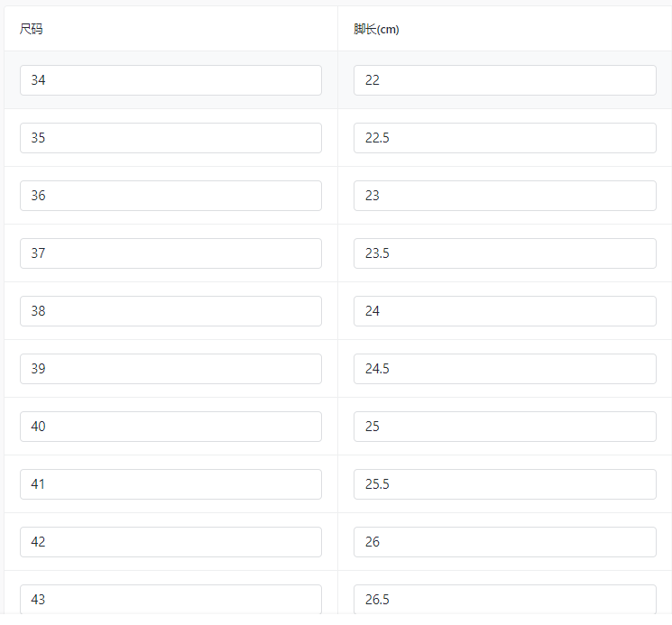Click the foot length input showing 23

pyautogui.click(x=505, y=196)
